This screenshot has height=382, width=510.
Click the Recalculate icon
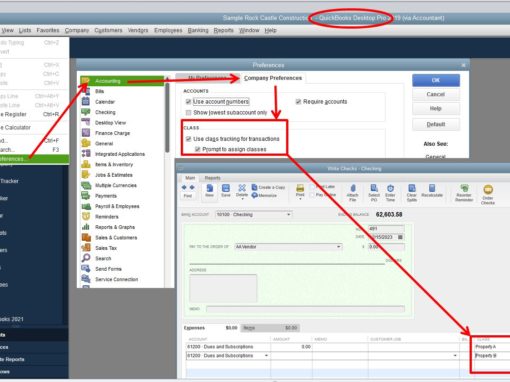(432, 191)
